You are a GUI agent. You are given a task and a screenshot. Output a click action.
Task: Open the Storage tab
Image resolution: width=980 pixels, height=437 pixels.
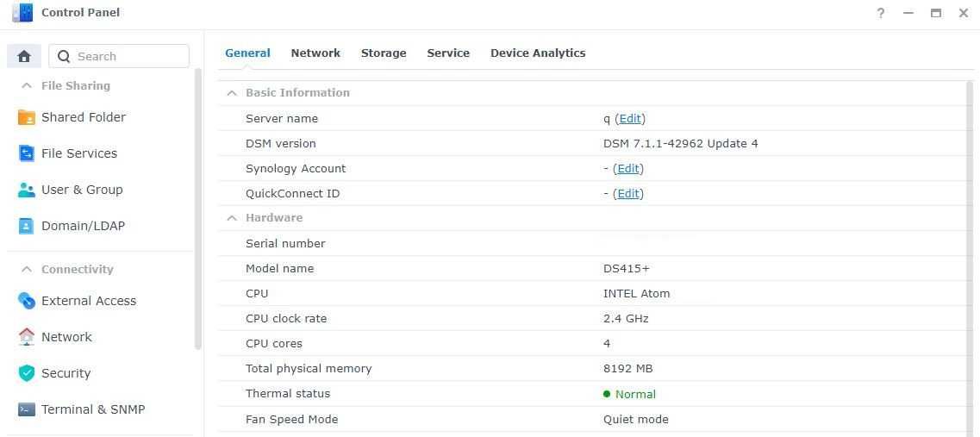pyautogui.click(x=384, y=53)
